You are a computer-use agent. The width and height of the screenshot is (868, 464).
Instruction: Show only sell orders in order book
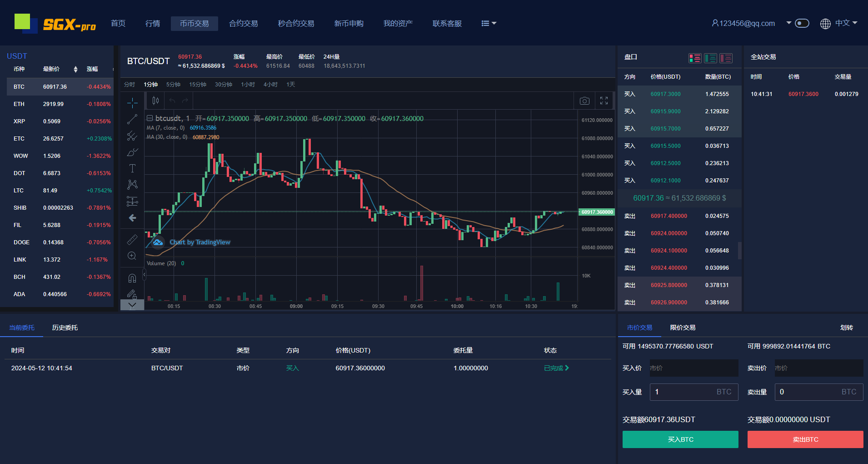click(x=726, y=58)
